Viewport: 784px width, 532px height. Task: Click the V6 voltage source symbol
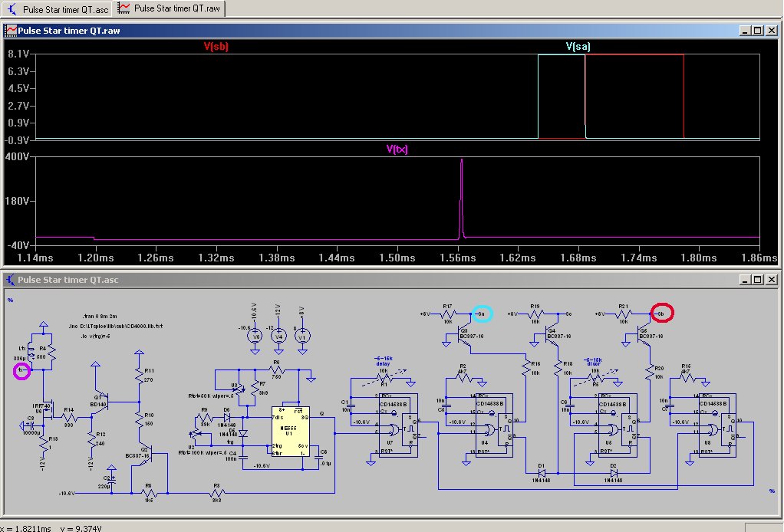(x=256, y=336)
